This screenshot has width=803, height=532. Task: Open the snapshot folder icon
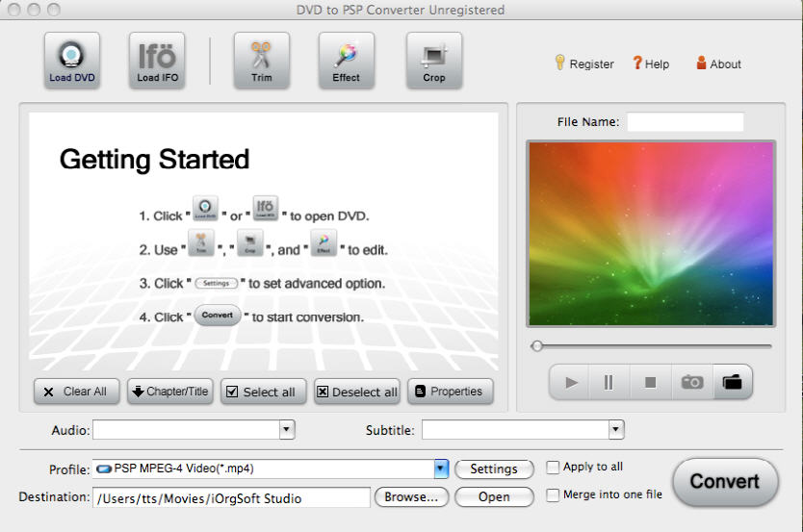732,382
